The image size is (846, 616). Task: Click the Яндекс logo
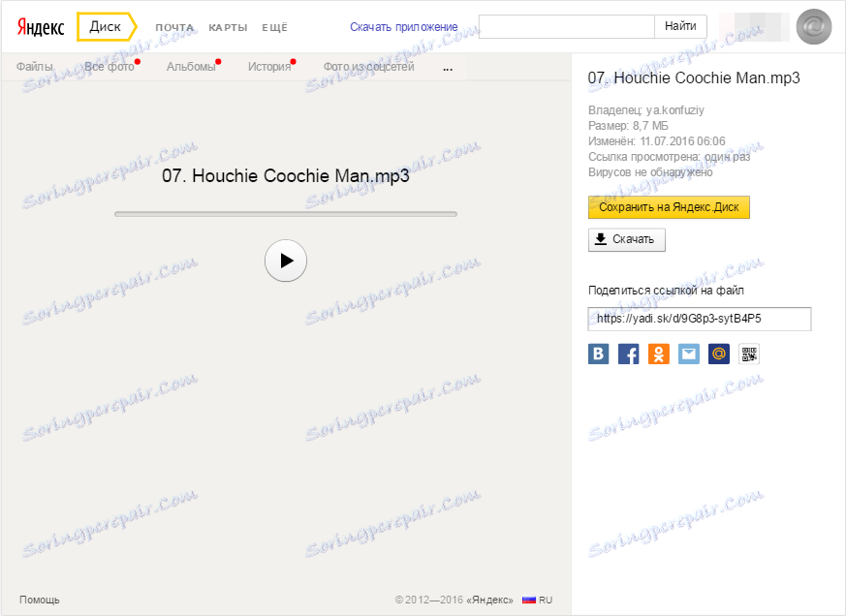tap(41, 26)
